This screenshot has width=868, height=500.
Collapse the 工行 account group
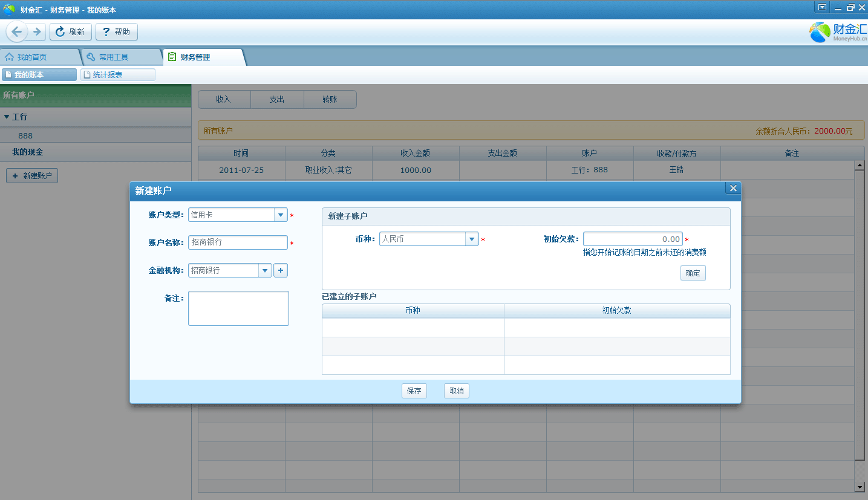[x=7, y=117]
